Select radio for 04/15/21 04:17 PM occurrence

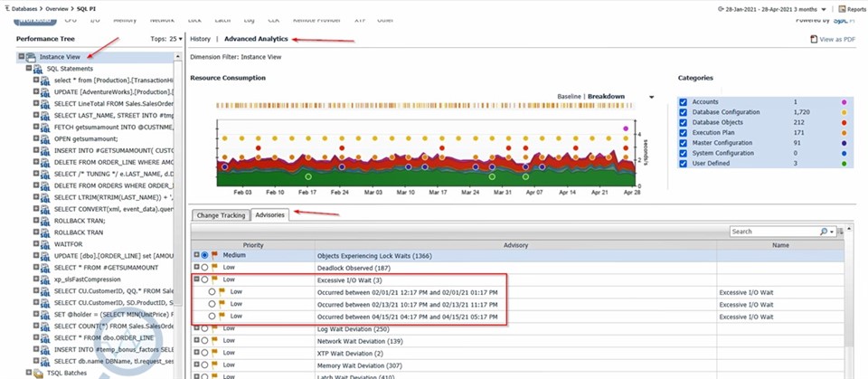pyautogui.click(x=212, y=317)
